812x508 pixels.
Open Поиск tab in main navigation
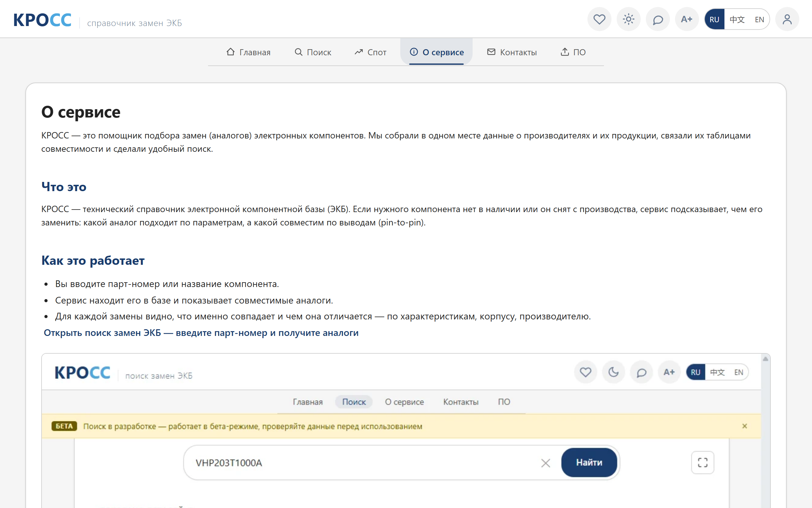pos(313,52)
